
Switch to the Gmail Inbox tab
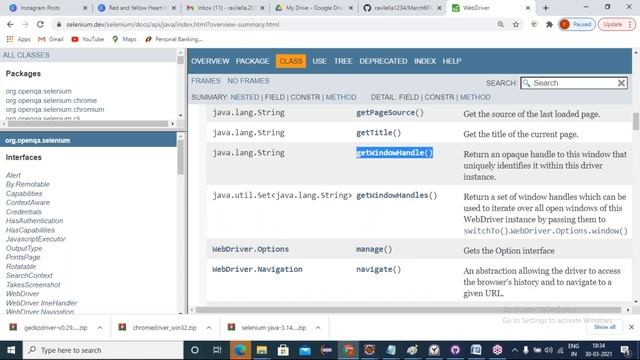coord(224,8)
